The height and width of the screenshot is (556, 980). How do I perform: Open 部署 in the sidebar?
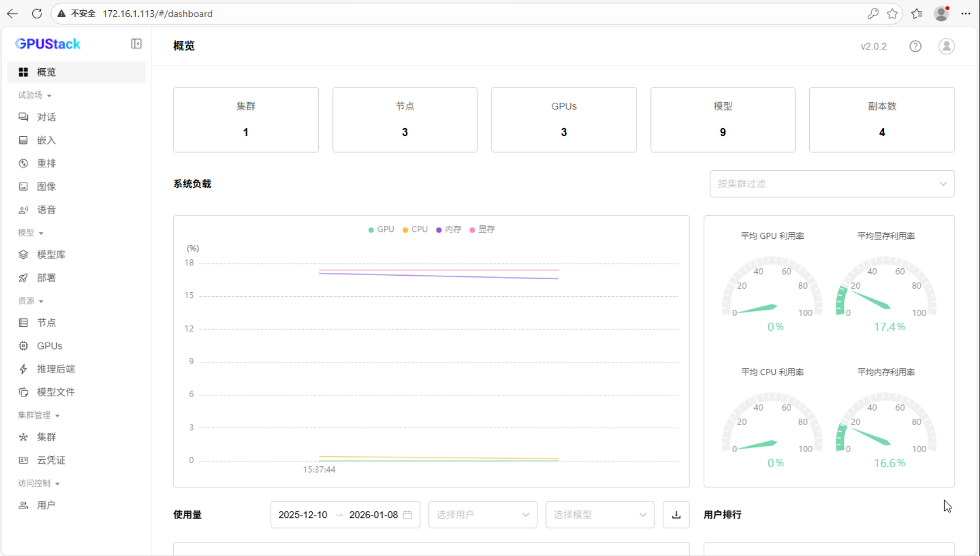point(77,278)
